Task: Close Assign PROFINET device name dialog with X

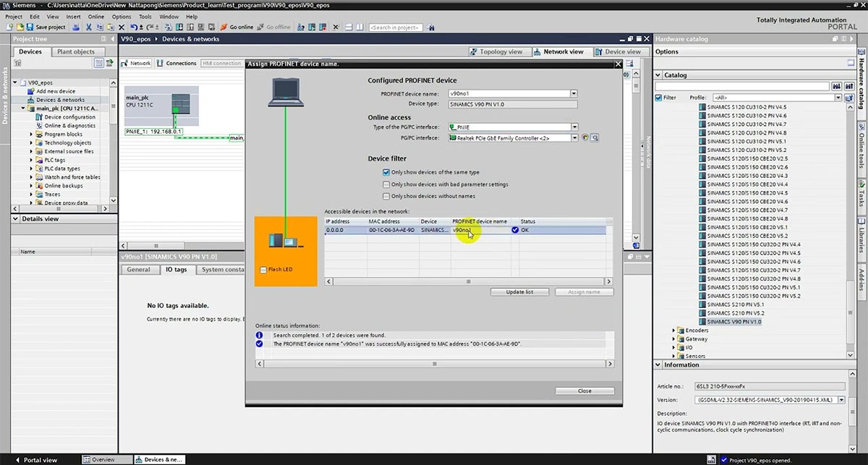Action: click(618, 64)
